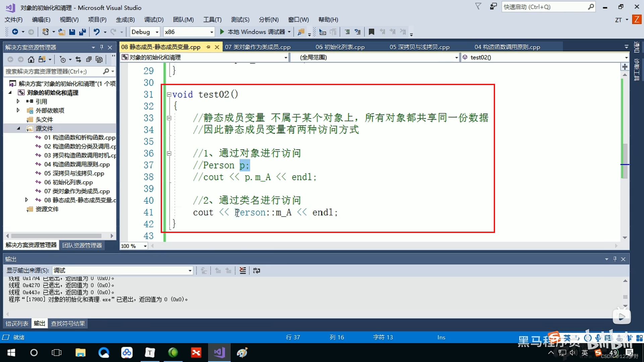
Task: Collapse the 源文件 folder
Action: click(18, 128)
